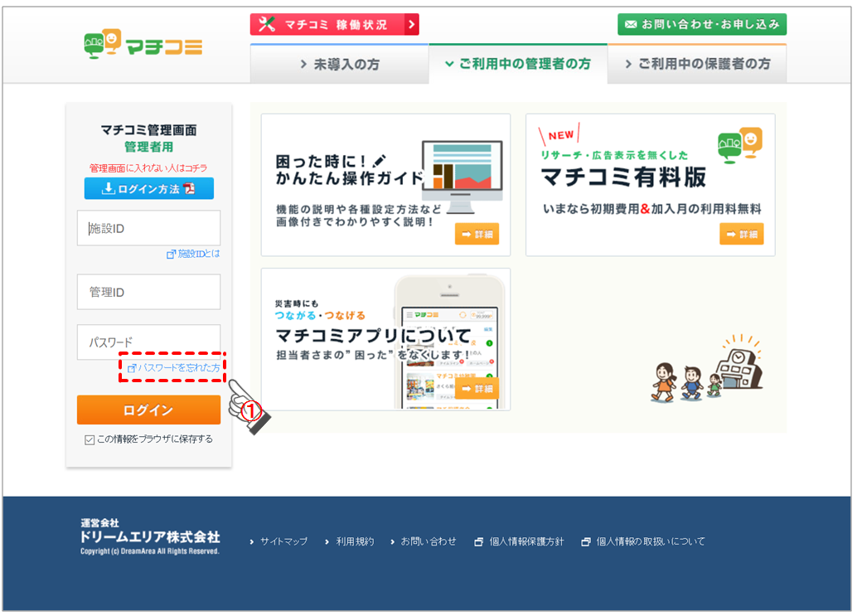Open the 個人情報の取扱いについて footer link
857x616 pixels.
(x=650, y=541)
